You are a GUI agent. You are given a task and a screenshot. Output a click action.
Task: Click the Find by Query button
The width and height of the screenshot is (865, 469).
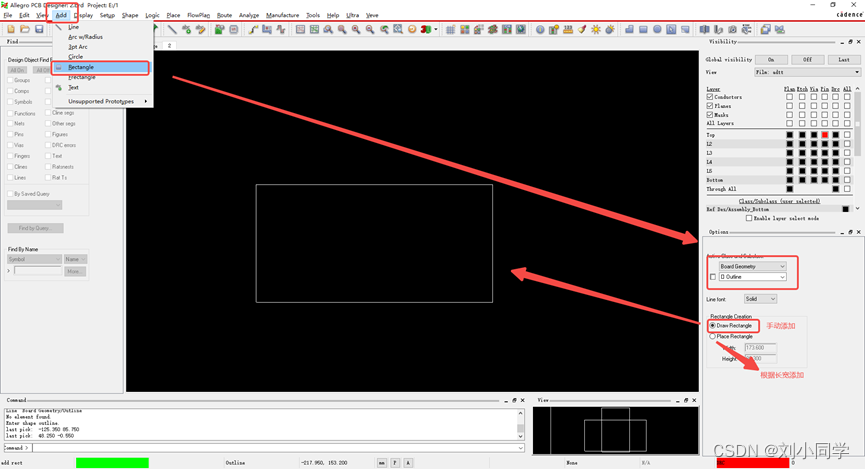coord(35,228)
